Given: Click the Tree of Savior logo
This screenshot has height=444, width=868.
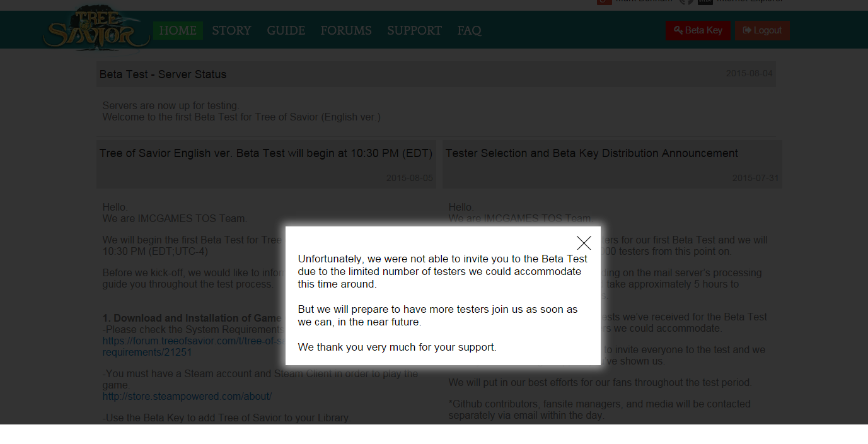Looking at the screenshot, I should tap(96, 29).
